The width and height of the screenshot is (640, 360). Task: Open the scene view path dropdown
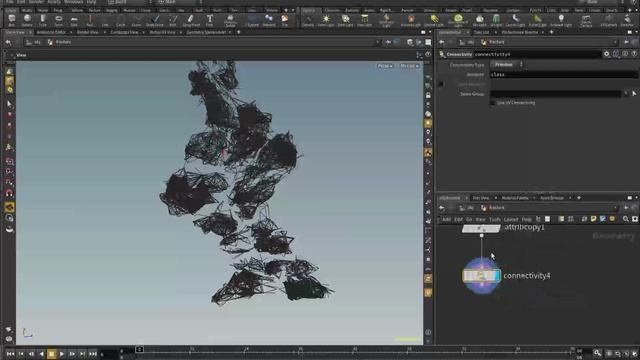[x=378, y=42]
